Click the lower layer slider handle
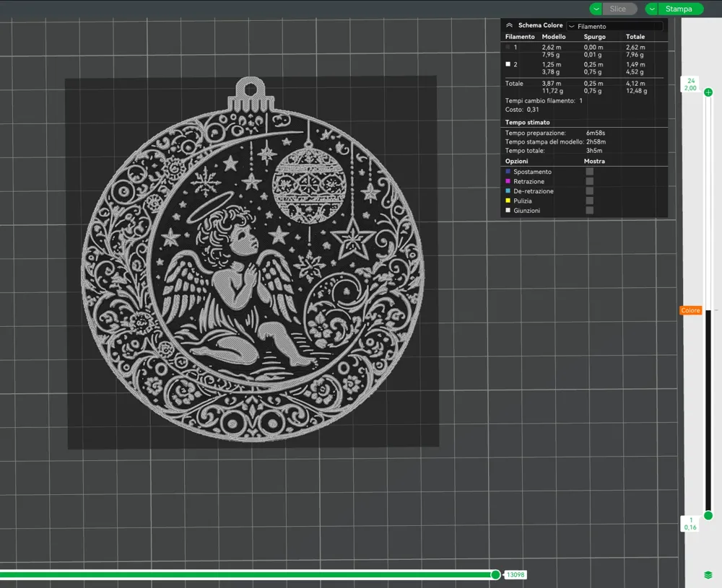 (x=708, y=515)
